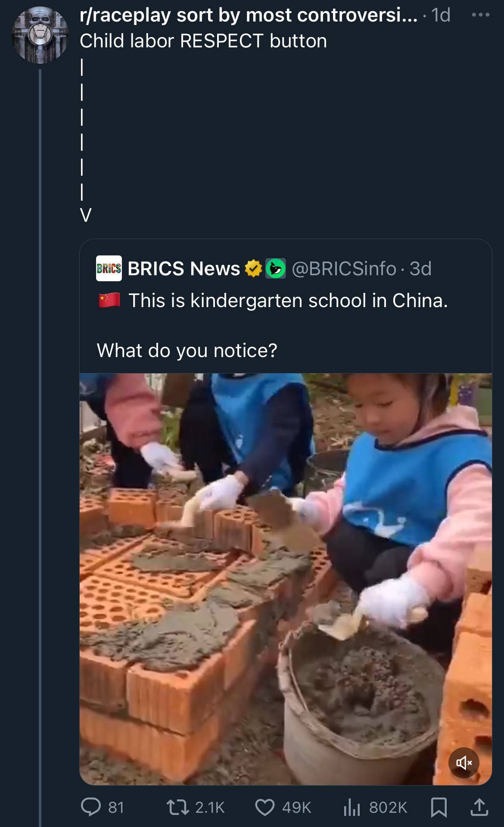504x827 pixels.
Task: Tap the green affiliate badge icon
Action: coord(275,268)
